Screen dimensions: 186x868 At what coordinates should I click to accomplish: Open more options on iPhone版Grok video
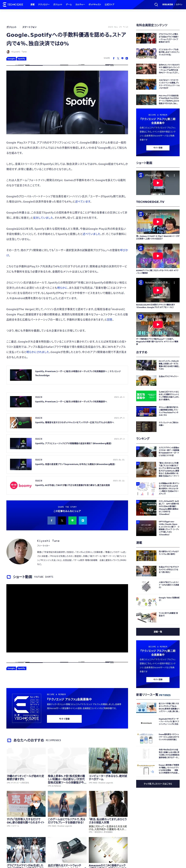(174, 175)
